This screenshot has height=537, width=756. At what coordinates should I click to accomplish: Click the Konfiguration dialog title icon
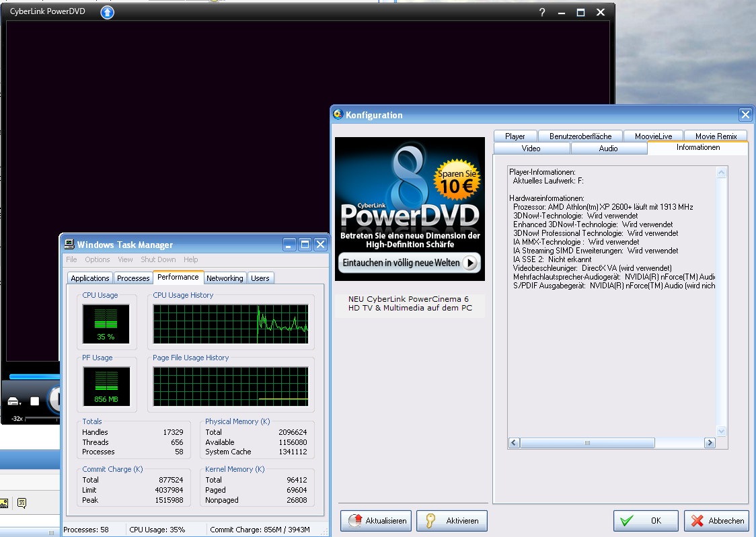click(x=338, y=114)
